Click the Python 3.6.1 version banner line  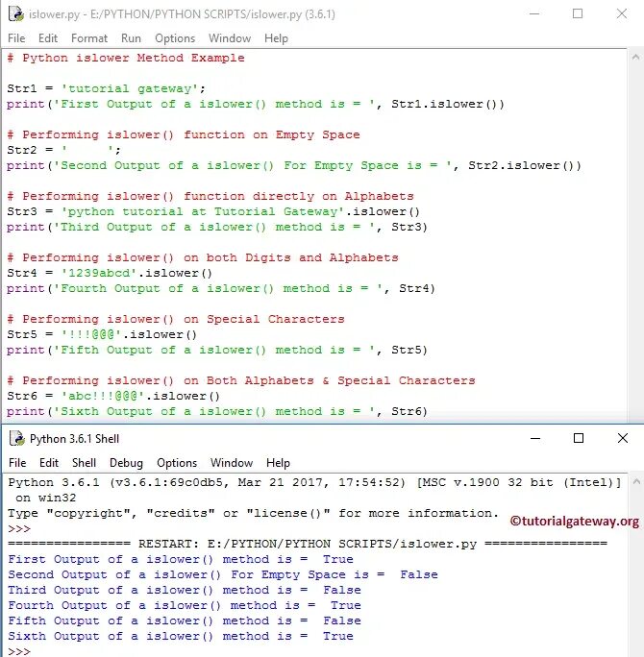pos(314,483)
